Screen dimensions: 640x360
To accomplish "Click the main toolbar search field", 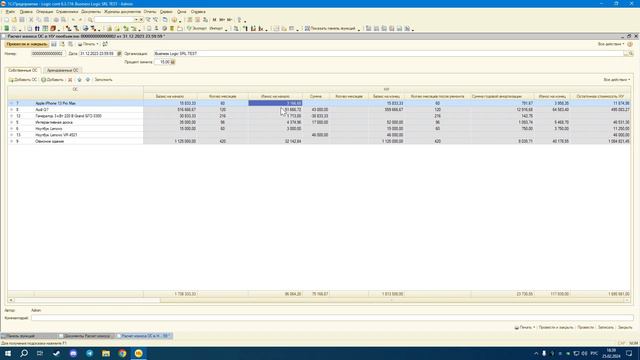I will pyautogui.click(x=114, y=20).
